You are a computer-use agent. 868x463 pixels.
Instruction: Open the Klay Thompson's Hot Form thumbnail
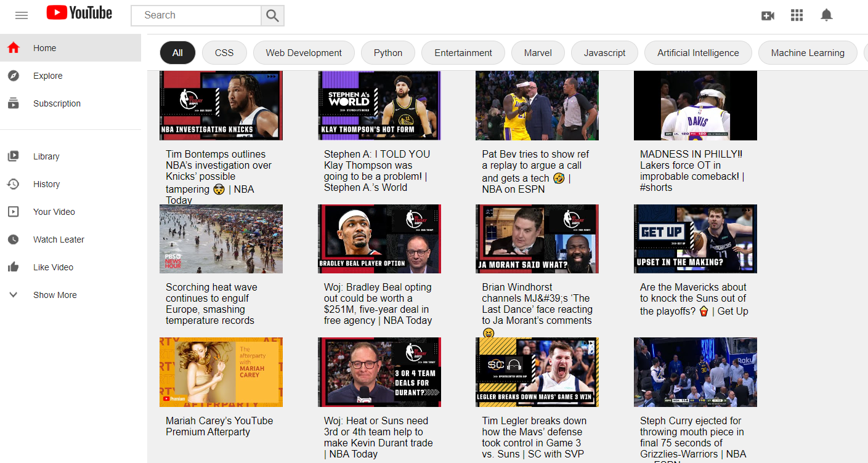(x=379, y=105)
